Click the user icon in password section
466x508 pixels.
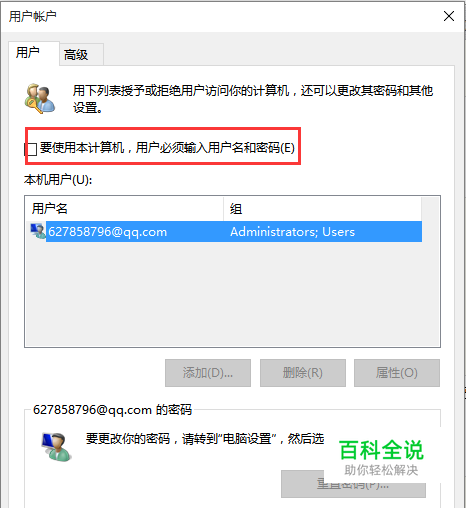click(56, 447)
